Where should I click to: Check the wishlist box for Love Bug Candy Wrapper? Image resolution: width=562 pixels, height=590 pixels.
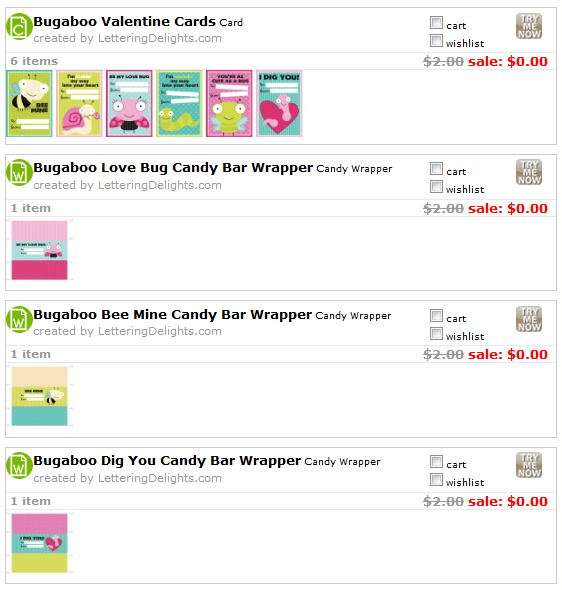pos(436,187)
